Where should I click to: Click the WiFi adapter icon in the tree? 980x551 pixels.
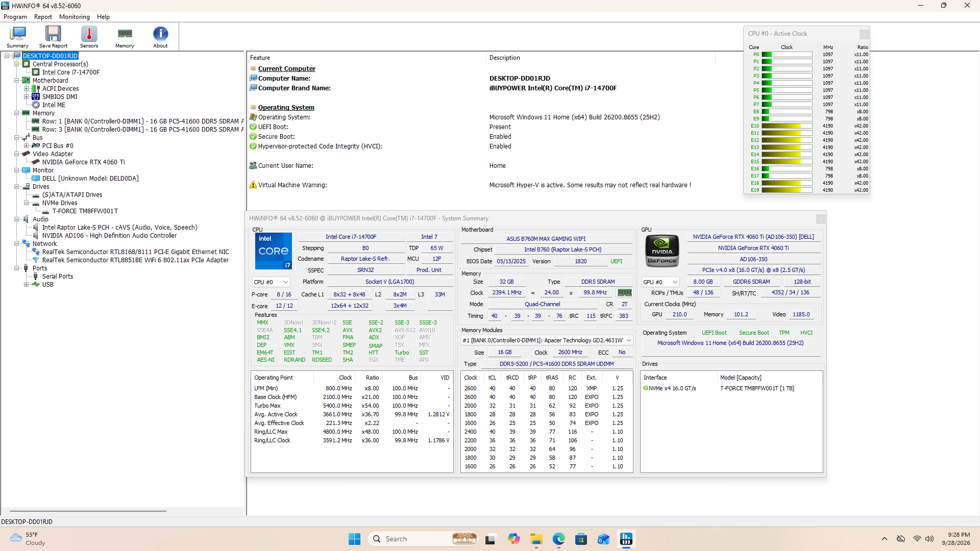pos(36,260)
